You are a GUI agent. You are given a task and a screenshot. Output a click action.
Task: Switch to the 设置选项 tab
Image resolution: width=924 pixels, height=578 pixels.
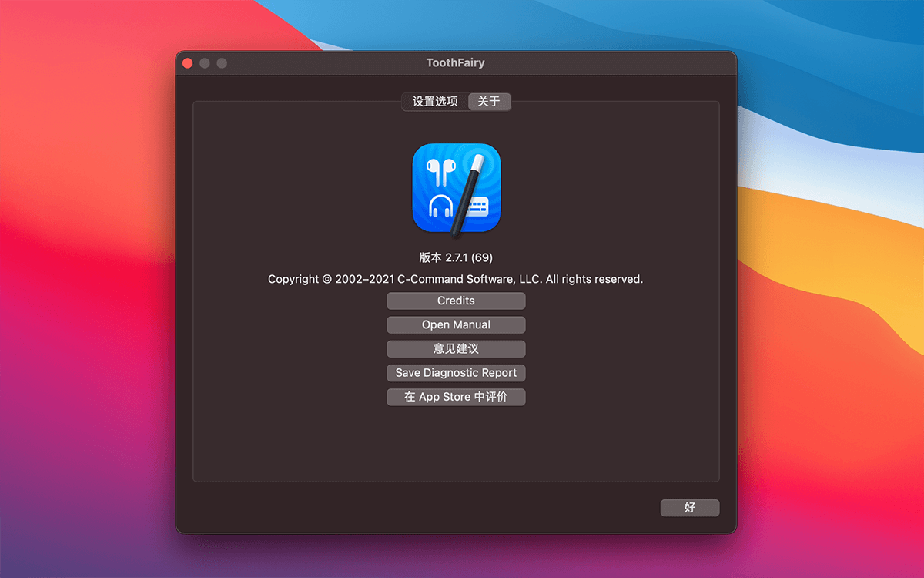click(x=435, y=102)
